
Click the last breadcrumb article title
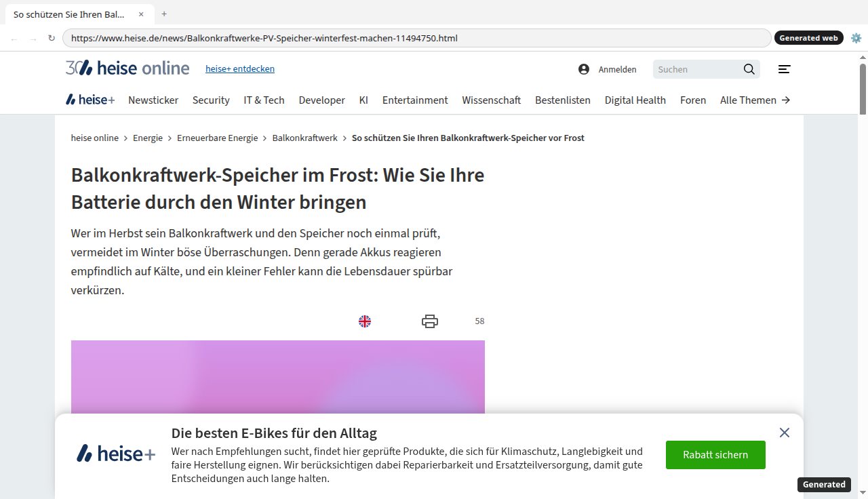[x=468, y=138]
